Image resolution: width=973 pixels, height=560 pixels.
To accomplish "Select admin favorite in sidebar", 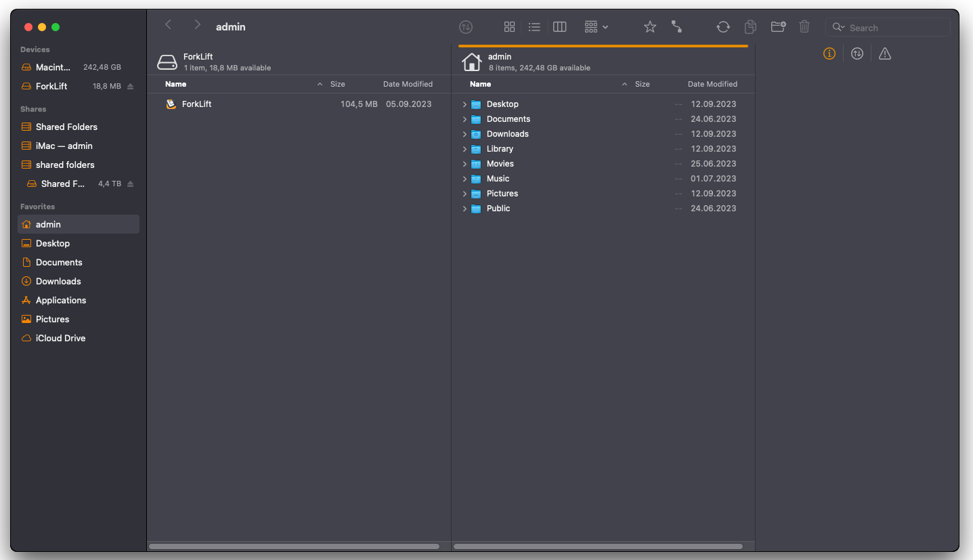I will (x=79, y=224).
